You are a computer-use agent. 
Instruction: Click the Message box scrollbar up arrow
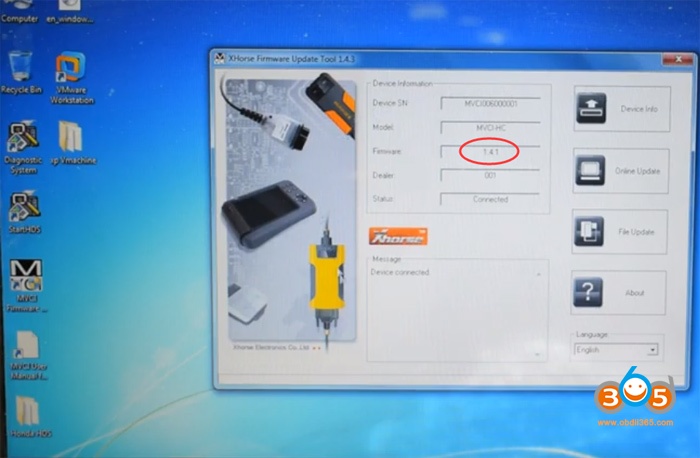click(x=538, y=274)
